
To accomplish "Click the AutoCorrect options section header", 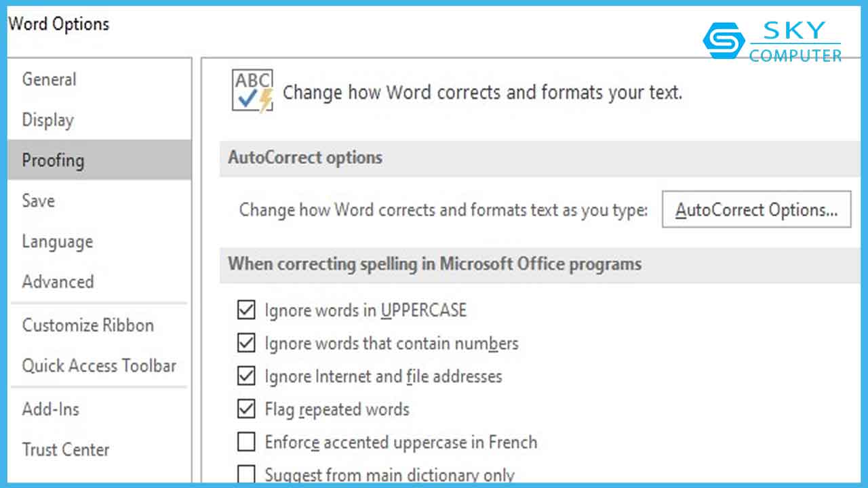I will 540,158.
